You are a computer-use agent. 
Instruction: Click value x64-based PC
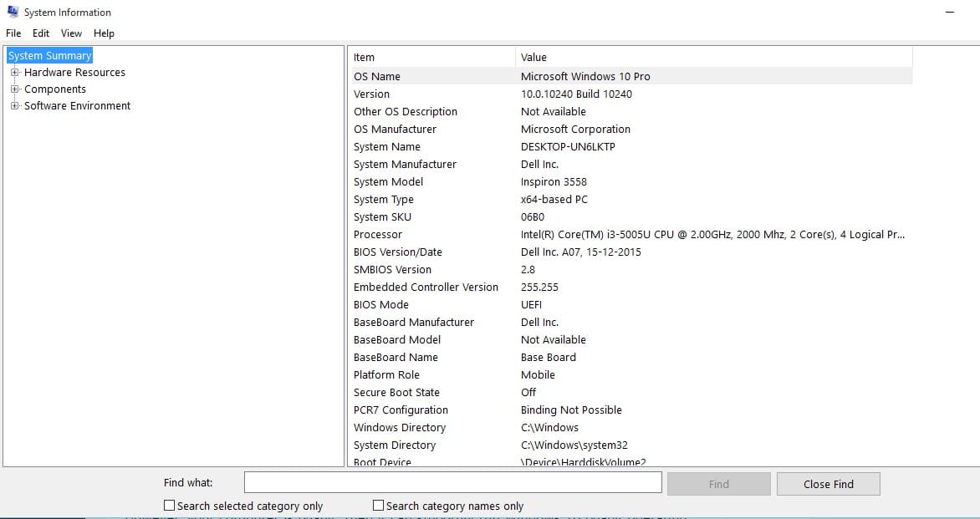[554, 199]
